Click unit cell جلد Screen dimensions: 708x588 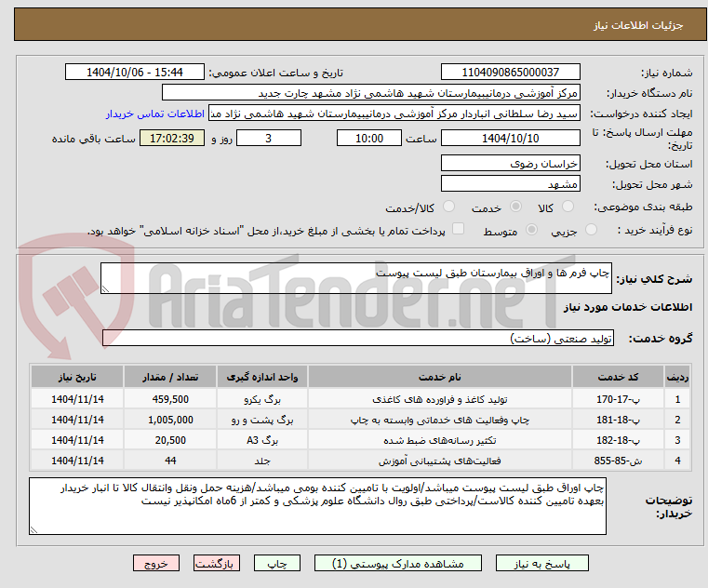tap(262, 461)
